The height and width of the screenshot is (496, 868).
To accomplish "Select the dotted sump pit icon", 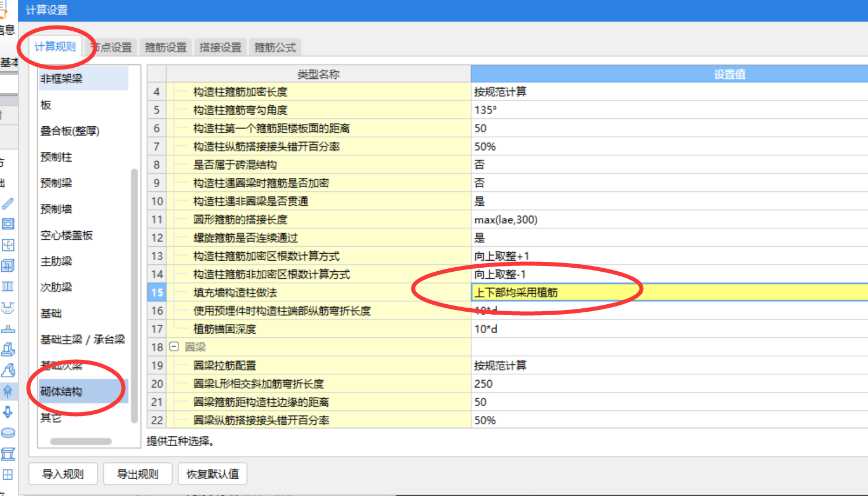I will coord(8,308).
